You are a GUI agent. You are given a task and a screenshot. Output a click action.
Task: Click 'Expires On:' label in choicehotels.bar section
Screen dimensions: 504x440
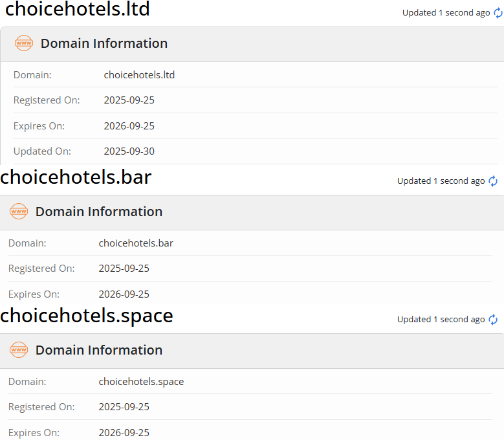pyautogui.click(x=34, y=294)
